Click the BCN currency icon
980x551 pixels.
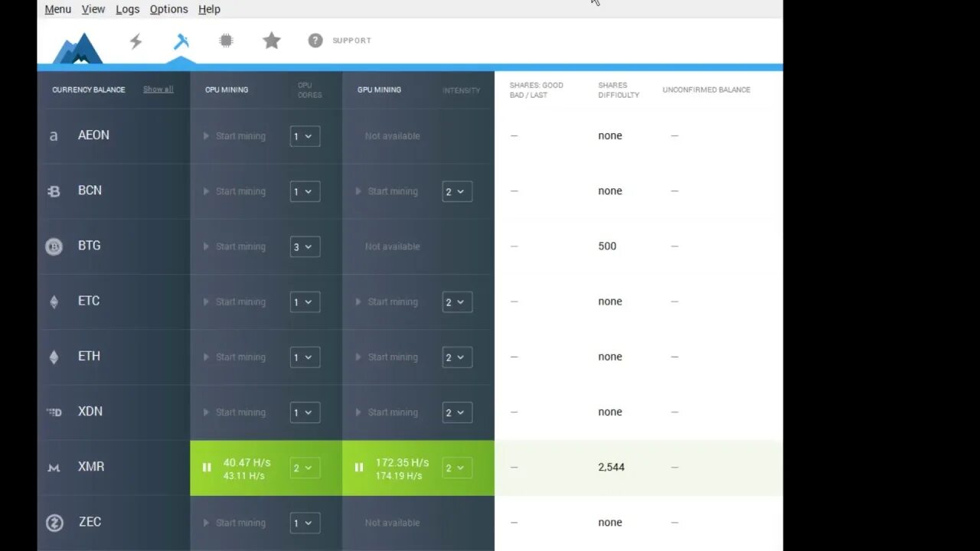pos(54,191)
